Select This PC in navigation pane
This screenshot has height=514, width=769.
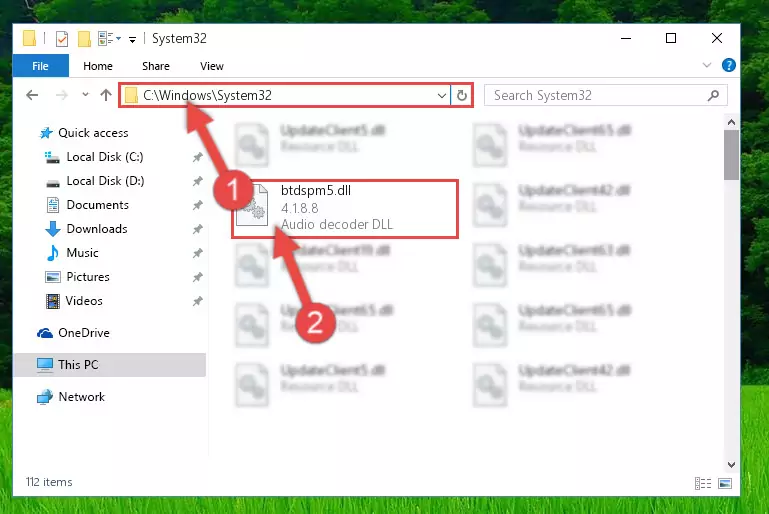[109, 365]
